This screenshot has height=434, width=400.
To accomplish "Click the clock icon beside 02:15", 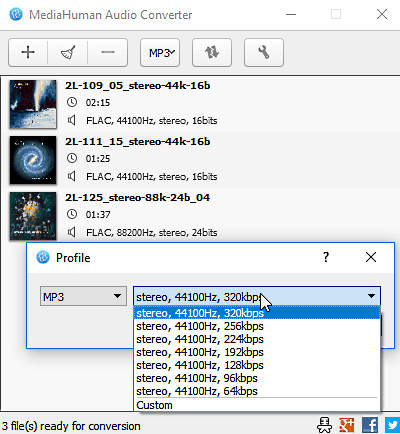I will pos(72,102).
